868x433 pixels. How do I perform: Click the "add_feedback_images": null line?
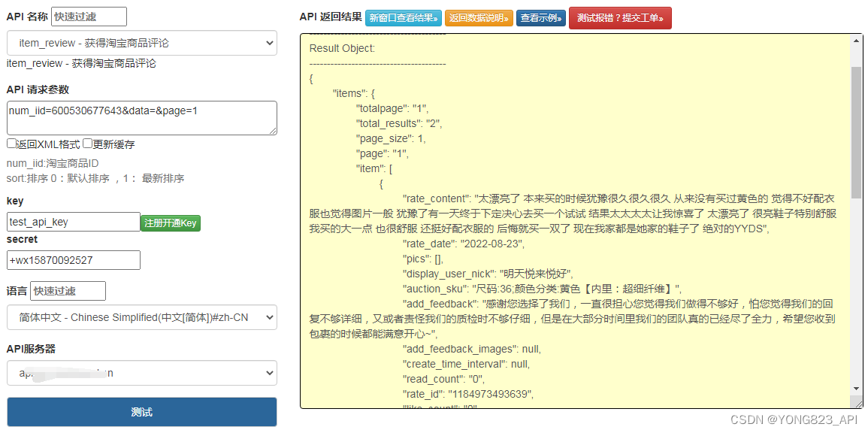472,349
